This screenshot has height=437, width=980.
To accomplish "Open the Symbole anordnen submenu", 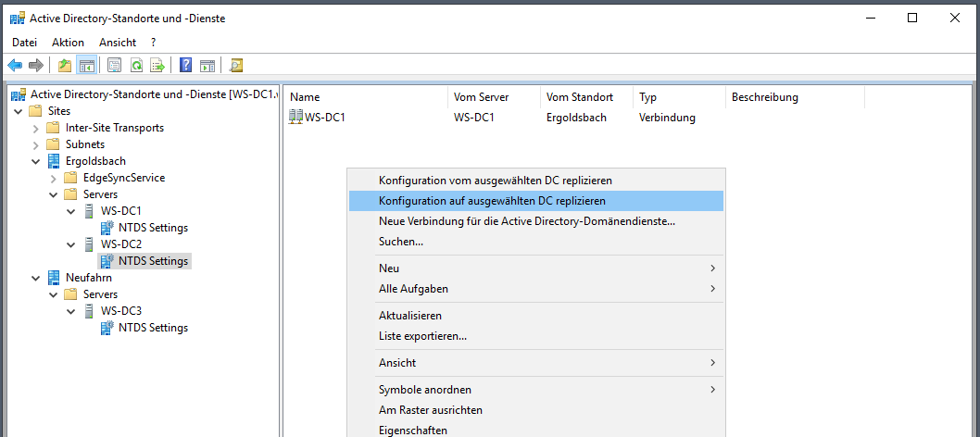I will pyautogui.click(x=535, y=390).
